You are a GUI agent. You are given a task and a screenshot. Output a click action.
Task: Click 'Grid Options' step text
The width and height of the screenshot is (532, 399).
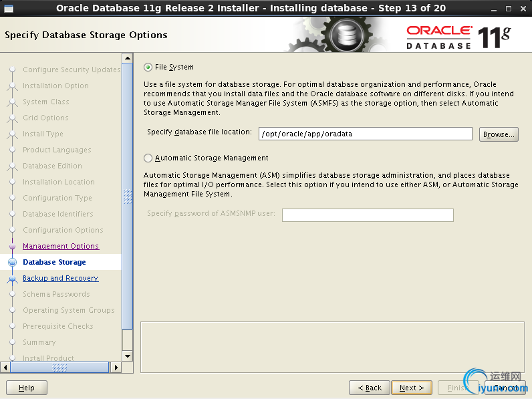pos(45,118)
